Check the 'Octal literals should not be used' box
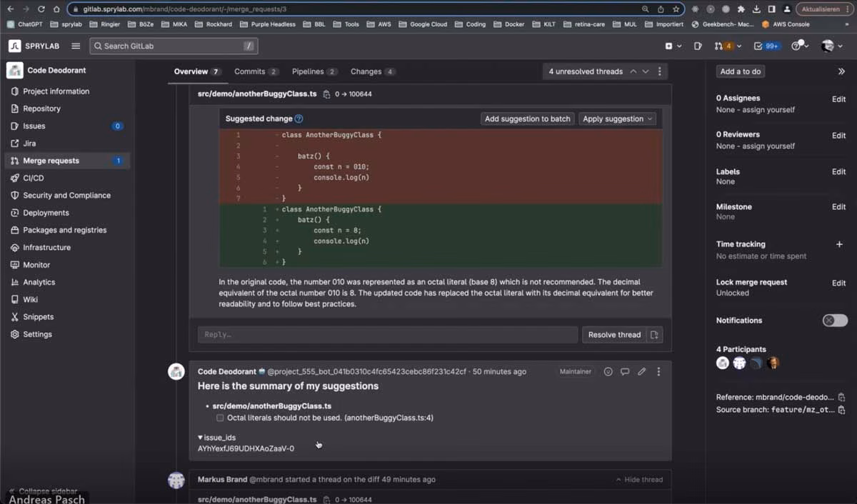This screenshot has width=857, height=504. point(220,418)
